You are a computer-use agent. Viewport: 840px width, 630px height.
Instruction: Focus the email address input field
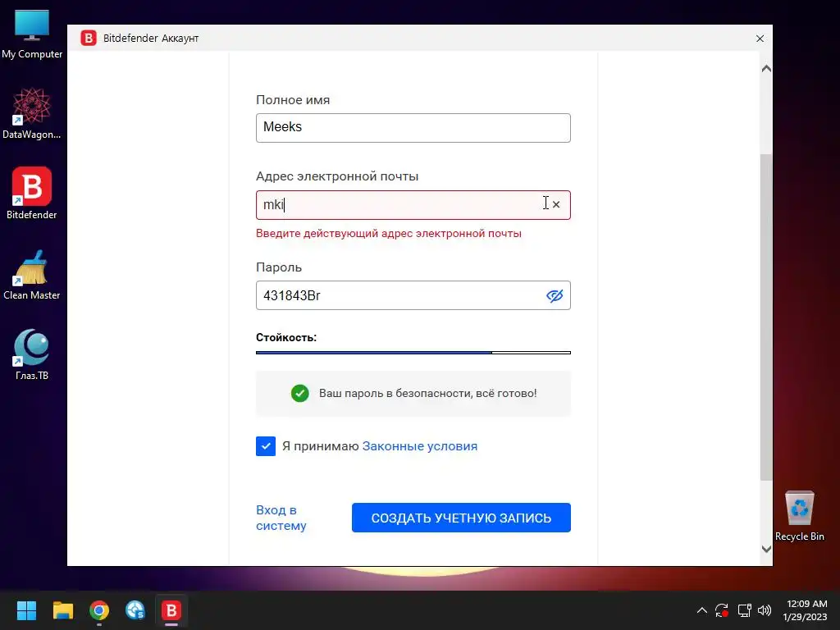coord(413,204)
